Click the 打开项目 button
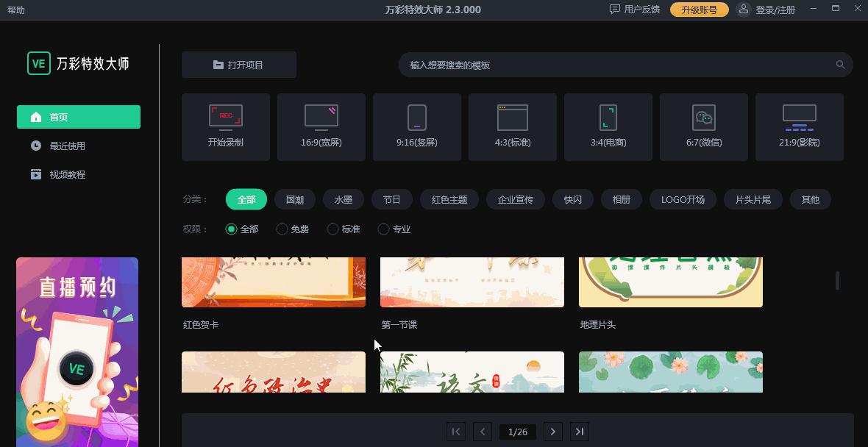Image resolution: width=868 pixels, height=447 pixels. (x=238, y=65)
